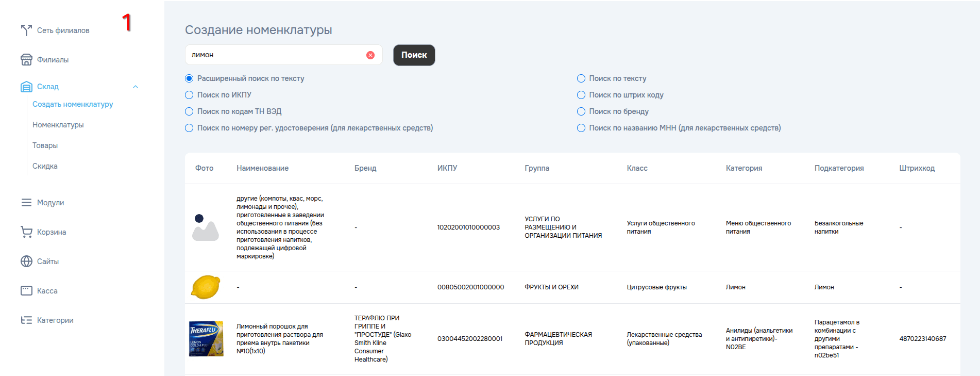The height and width of the screenshot is (376, 980).
Task: Go to Товары in Склад menu
Action: click(x=45, y=145)
